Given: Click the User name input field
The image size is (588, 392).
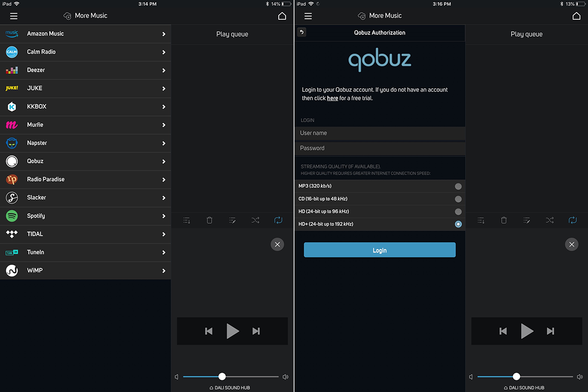Looking at the screenshot, I should pyautogui.click(x=379, y=133).
